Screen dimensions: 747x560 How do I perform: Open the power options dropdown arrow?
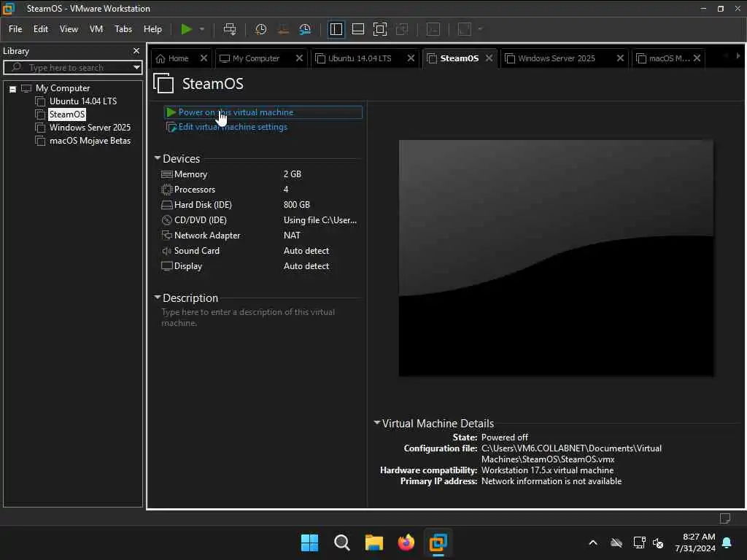point(202,29)
